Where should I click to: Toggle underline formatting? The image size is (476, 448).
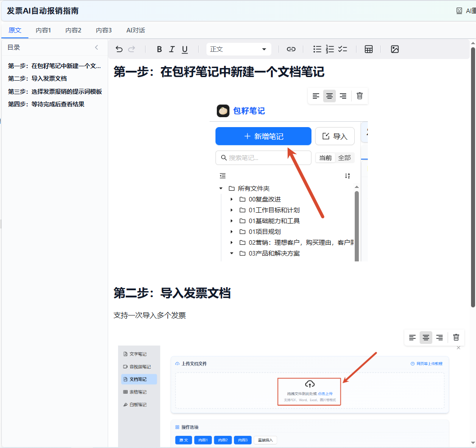pyautogui.click(x=184, y=49)
